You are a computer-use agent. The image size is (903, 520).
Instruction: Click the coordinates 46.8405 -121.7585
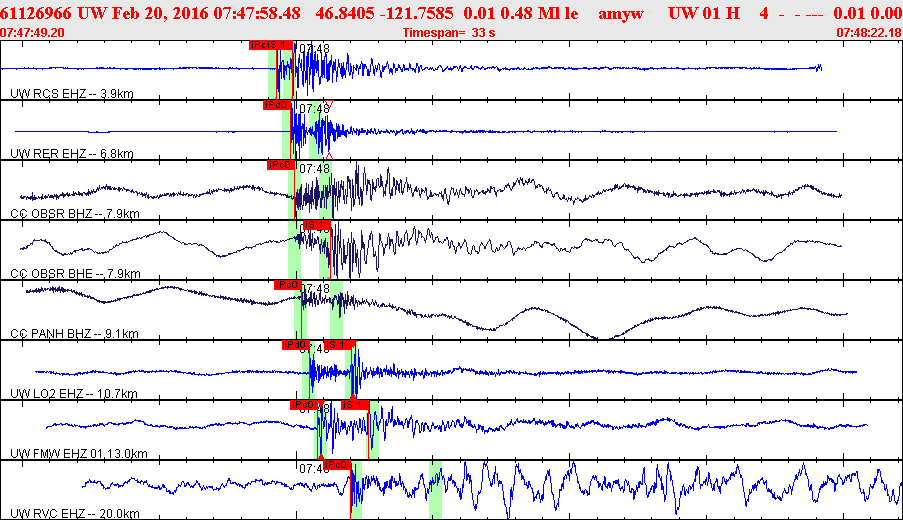click(384, 13)
